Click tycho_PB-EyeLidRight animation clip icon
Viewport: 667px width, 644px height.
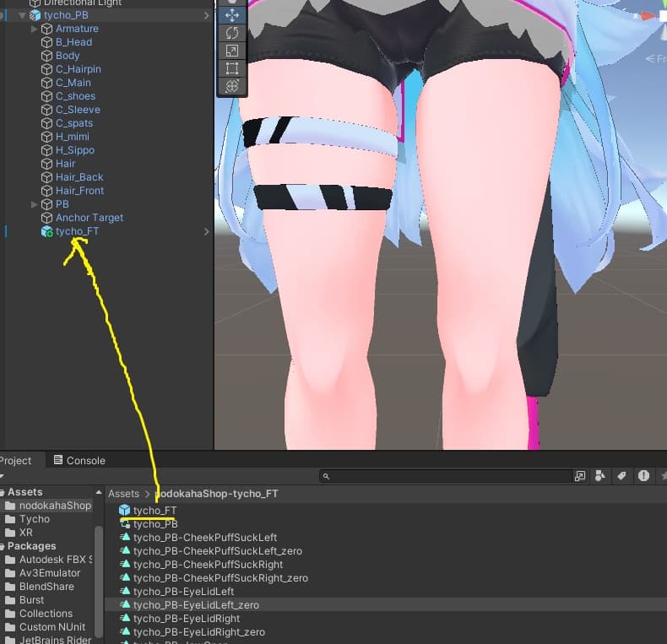pos(125,618)
